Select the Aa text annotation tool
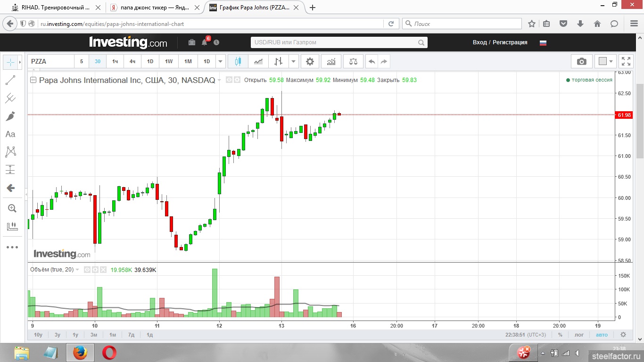Image resolution: width=644 pixels, height=362 pixels. 10,134
